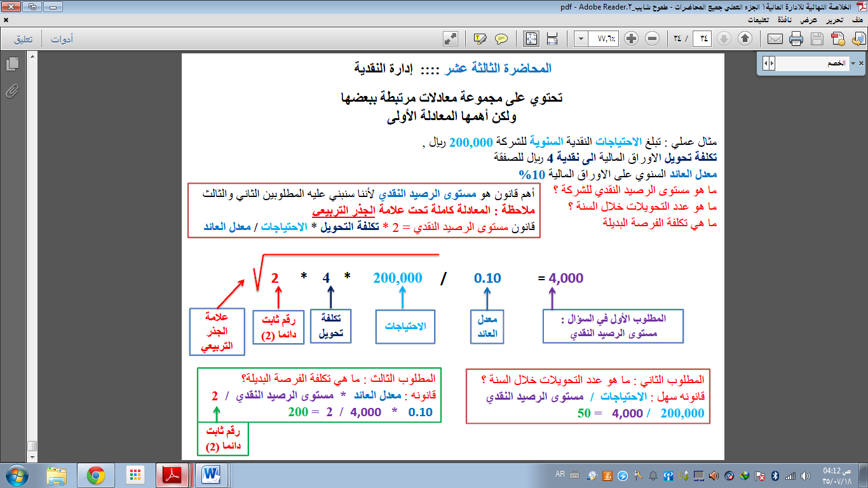868x488 pixels.
Task: Print the document using the printer icon
Action: (x=796, y=39)
